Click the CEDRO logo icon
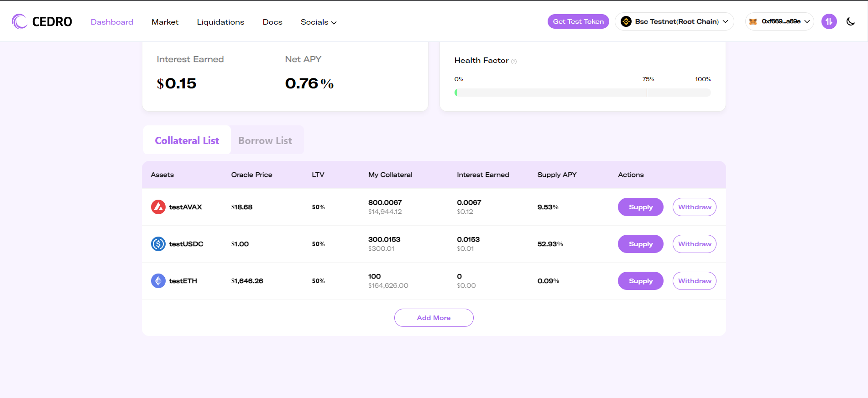 click(20, 21)
